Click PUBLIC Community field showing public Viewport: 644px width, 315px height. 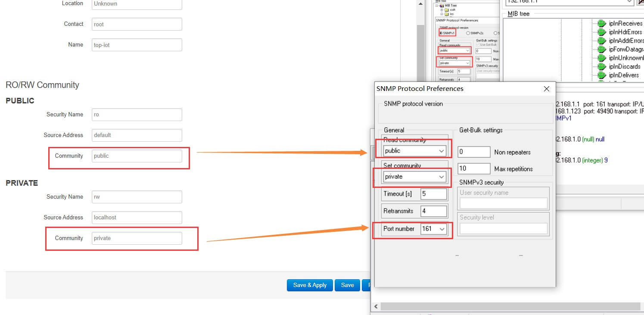pyautogui.click(x=137, y=156)
